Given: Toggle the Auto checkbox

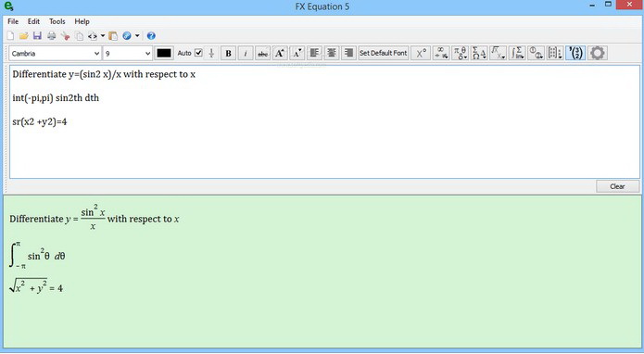Looking at the screenshot, I should (x=198, y=53).
